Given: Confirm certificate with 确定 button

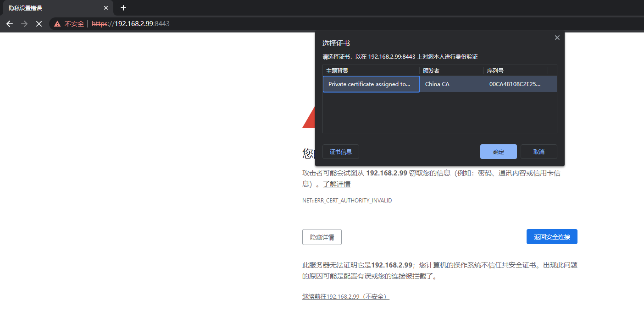Looking at the screenshot, I should 499,152.
